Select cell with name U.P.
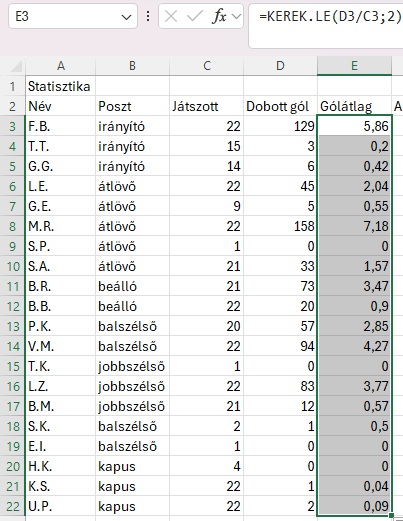The image size is (403, 521). pyautogui.click(x=61, y=506)
